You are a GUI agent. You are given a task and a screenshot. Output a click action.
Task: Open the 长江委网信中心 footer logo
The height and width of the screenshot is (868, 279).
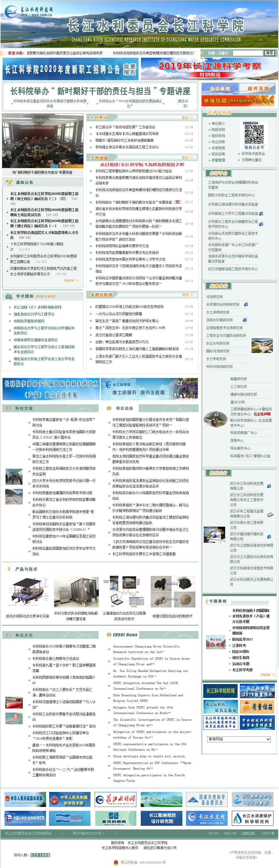252,799
